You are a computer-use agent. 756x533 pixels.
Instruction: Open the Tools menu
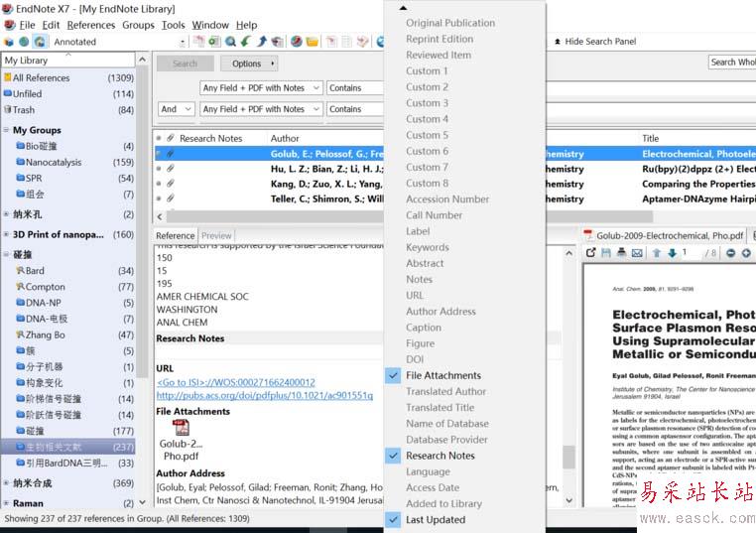coord(173,25)
